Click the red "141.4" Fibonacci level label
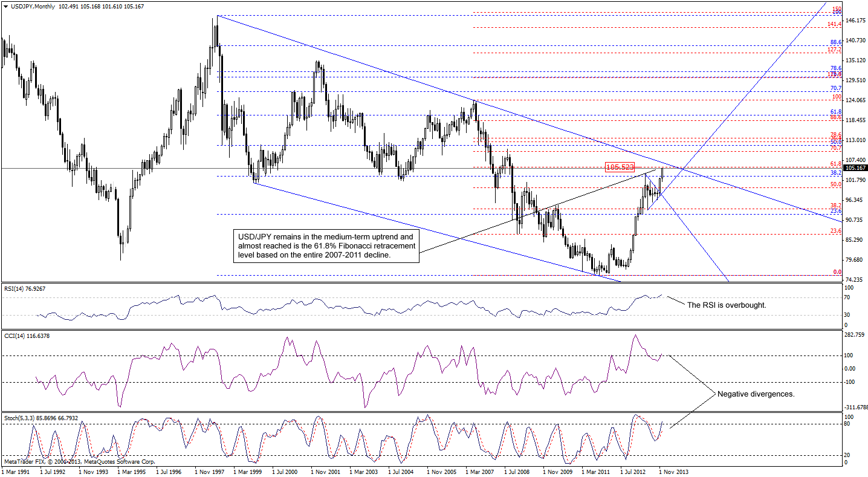Image resolution: width=868 pixels, height=477 pixels. (835, 24)
